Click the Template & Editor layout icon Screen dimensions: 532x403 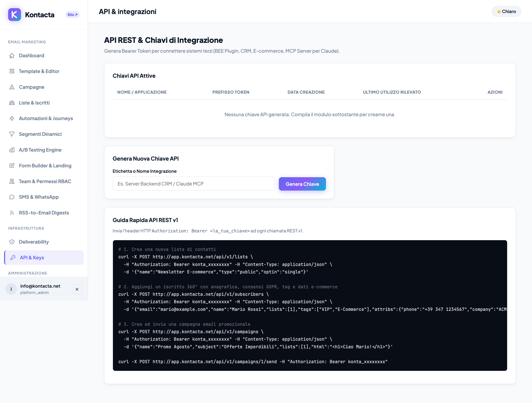pyautogui.click(x=12, y=71)
